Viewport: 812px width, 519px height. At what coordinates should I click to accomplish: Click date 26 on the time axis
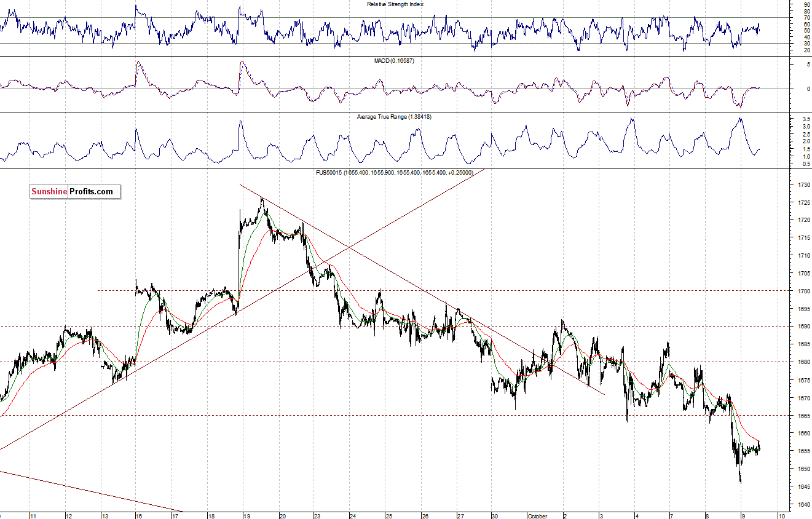[x=425, y=515]
